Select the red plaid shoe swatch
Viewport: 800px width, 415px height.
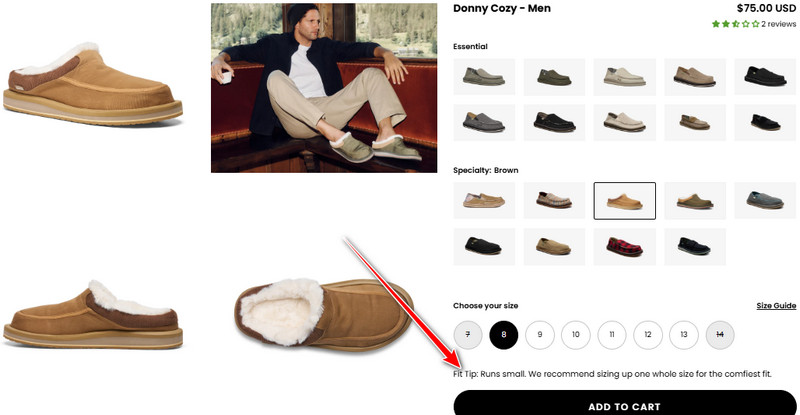point(624,247)
